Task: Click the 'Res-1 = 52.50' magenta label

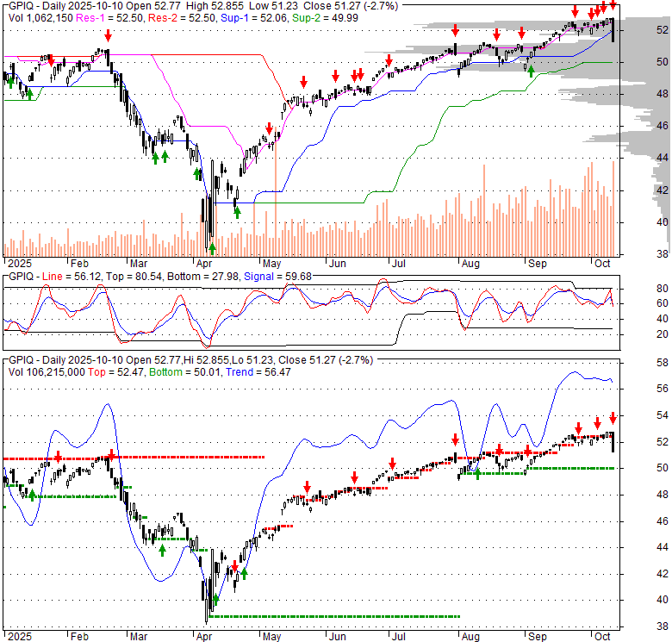Action: (110, 18)
